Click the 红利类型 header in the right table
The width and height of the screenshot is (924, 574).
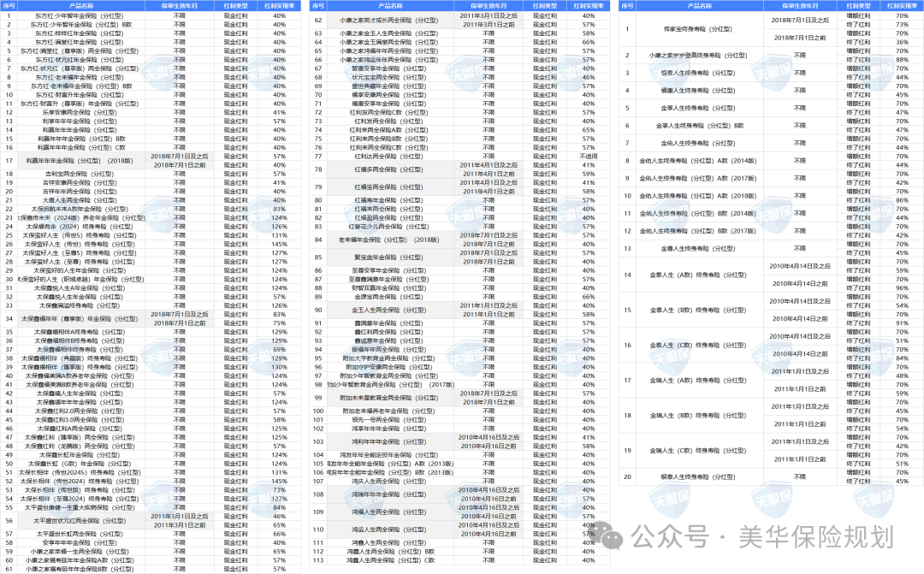[x=858, y=5]
